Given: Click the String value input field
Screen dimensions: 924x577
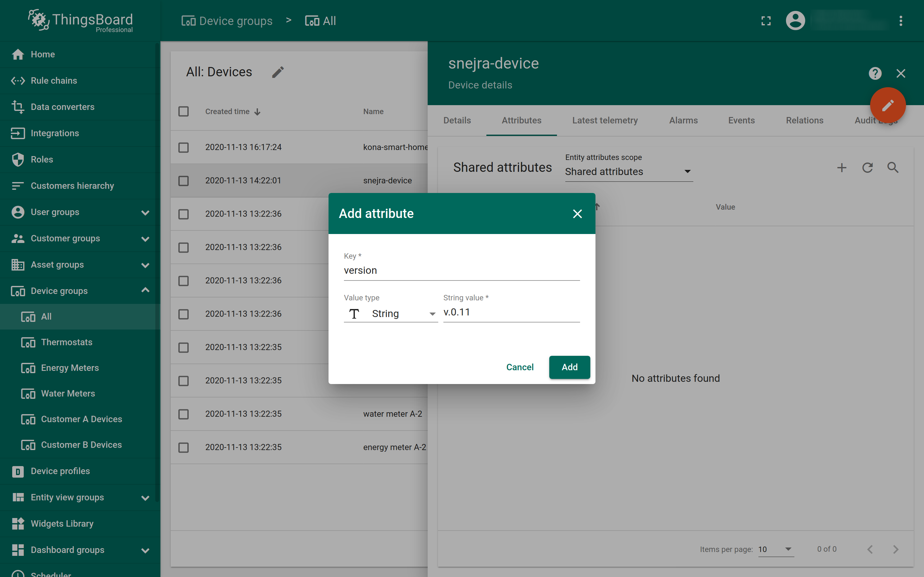Looking at the screenshot, I should coord(511,313).
